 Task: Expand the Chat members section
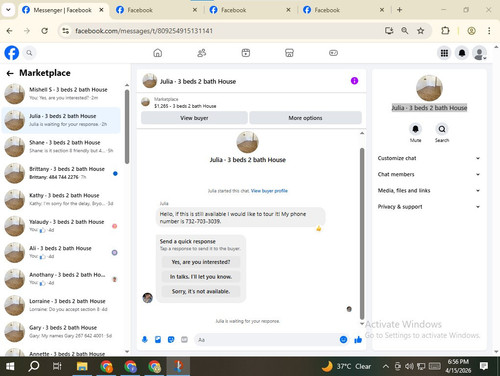click(x=429, y=174)
